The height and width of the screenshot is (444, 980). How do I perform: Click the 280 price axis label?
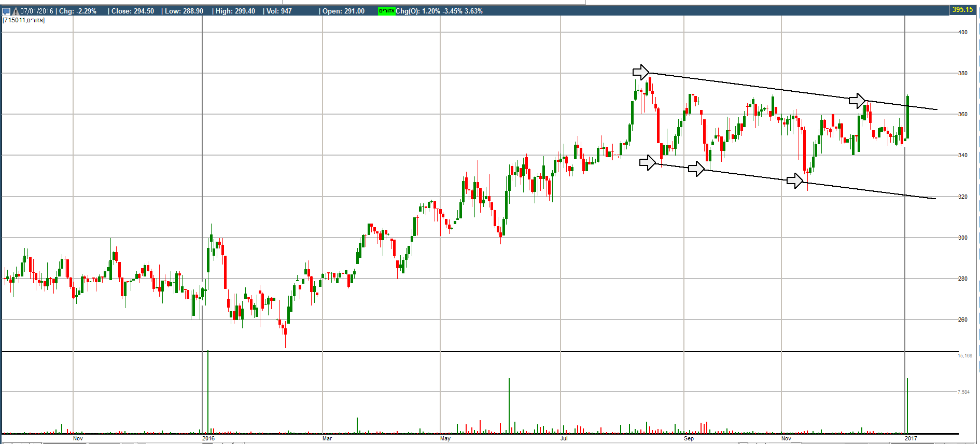pos(963,279)
